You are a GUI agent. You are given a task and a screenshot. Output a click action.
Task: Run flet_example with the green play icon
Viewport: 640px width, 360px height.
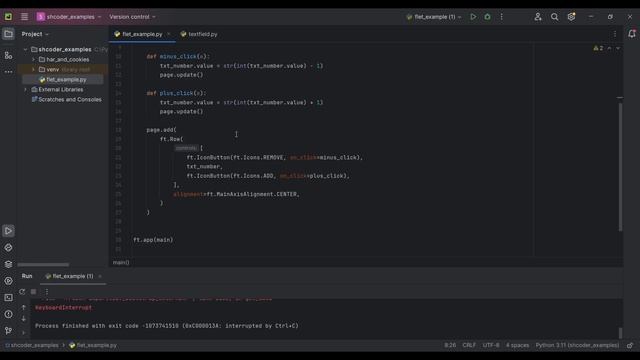click(x=473, y=17)
